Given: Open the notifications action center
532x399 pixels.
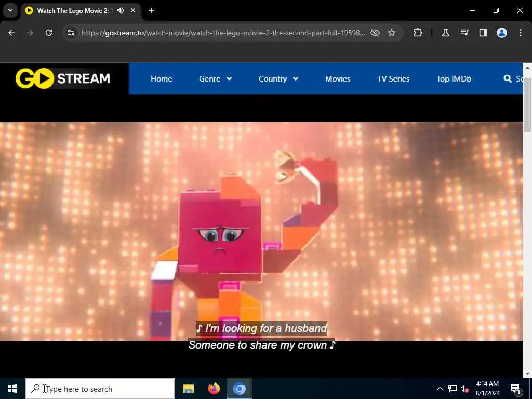Looking at the screenshot, I should (x=515, y=389).
